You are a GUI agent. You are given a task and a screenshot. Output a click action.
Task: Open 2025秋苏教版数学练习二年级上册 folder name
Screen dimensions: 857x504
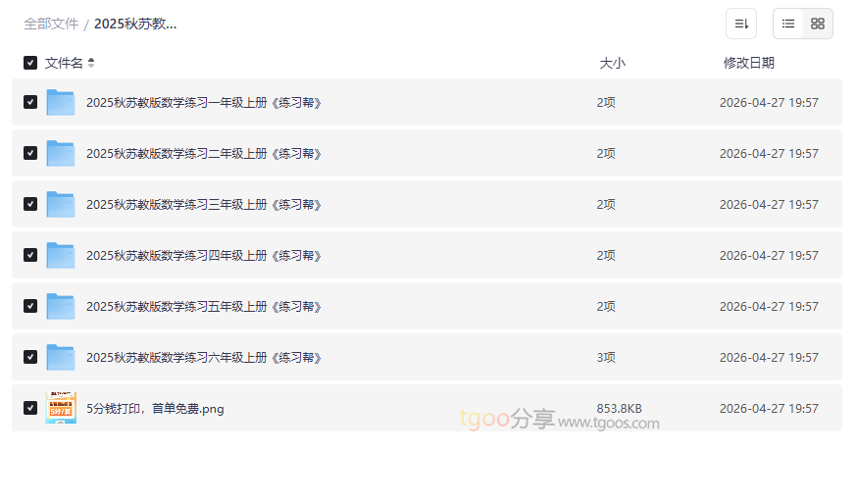point(204,153)
